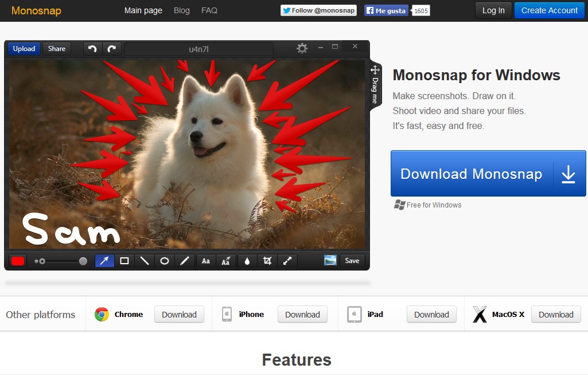588x384 pixels.
Task: Choose the straight line tool
Action: point(145,261)
